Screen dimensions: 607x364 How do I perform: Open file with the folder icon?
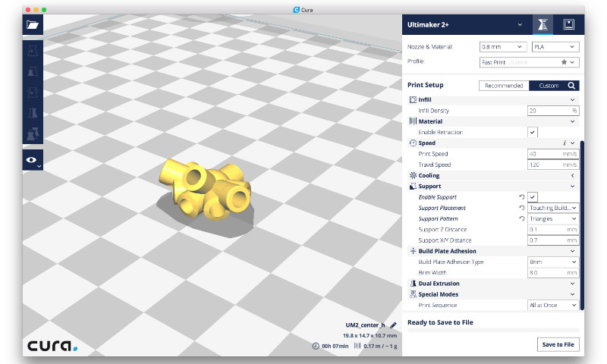pyautogui.click(x=33, y=25)
